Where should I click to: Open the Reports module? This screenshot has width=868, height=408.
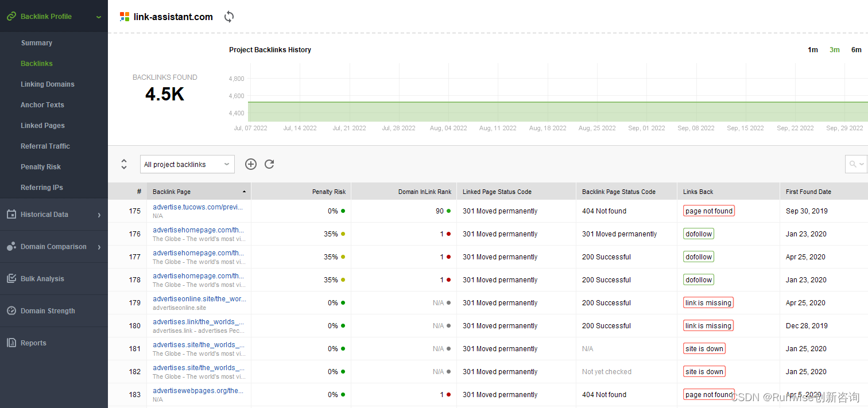33,343
